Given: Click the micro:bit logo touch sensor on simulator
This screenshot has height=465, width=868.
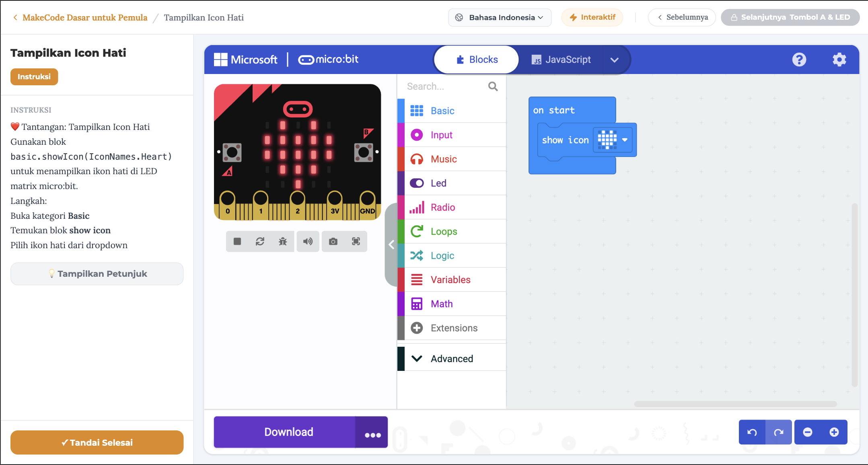Looking at the screenshot, I should click(298, 109).
